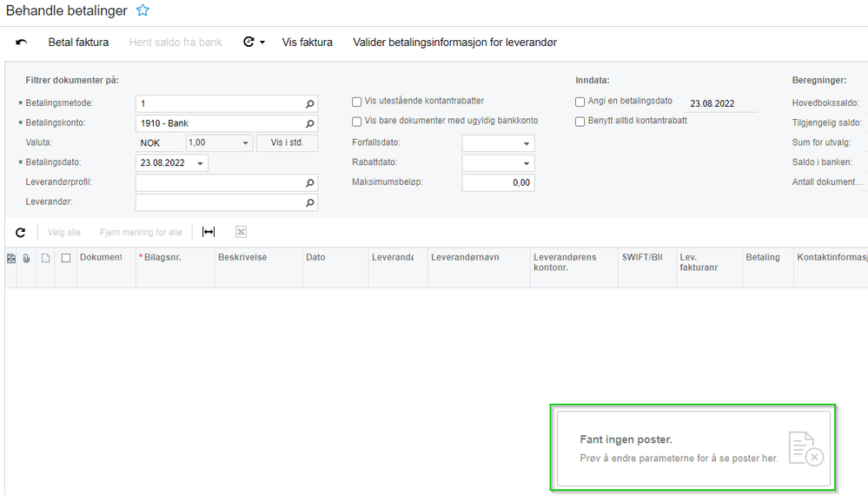This screenshot has height=495, width=868.
Task: Click the undo arrow in toolbar
Action: click(22, 43)
